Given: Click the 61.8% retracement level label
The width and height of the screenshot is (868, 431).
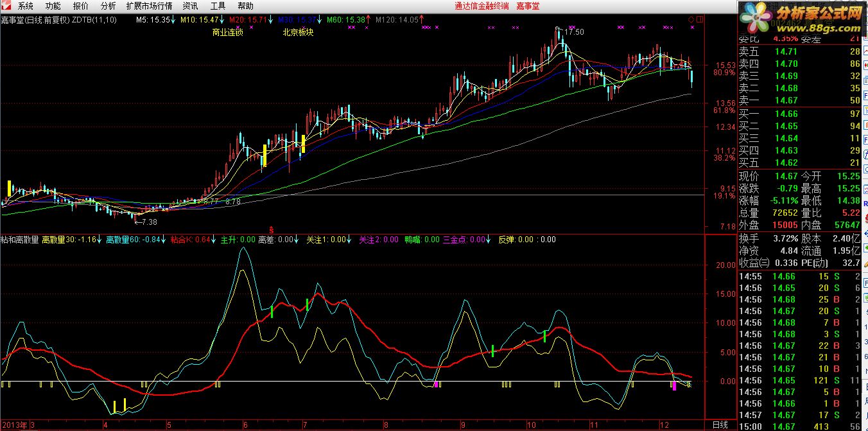Looking at the screenshot, I should (724, 110).
